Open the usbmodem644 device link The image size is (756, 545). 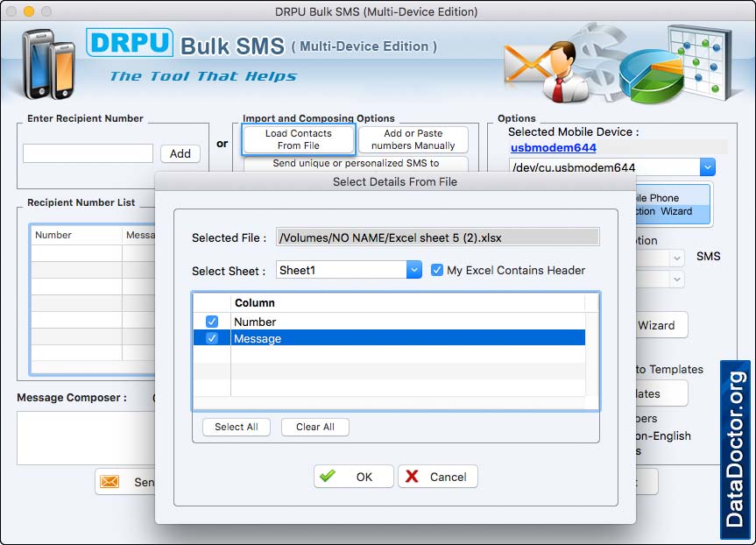click(554, 147)
